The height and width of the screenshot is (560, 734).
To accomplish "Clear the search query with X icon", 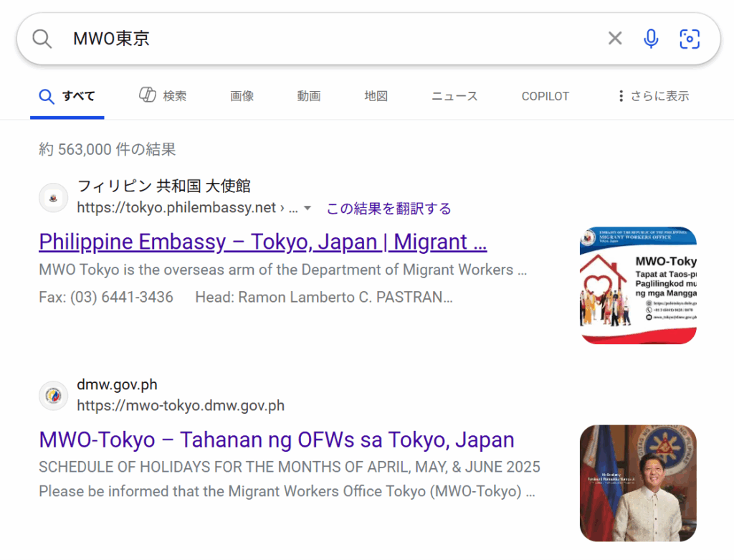I will coord(614,39).
